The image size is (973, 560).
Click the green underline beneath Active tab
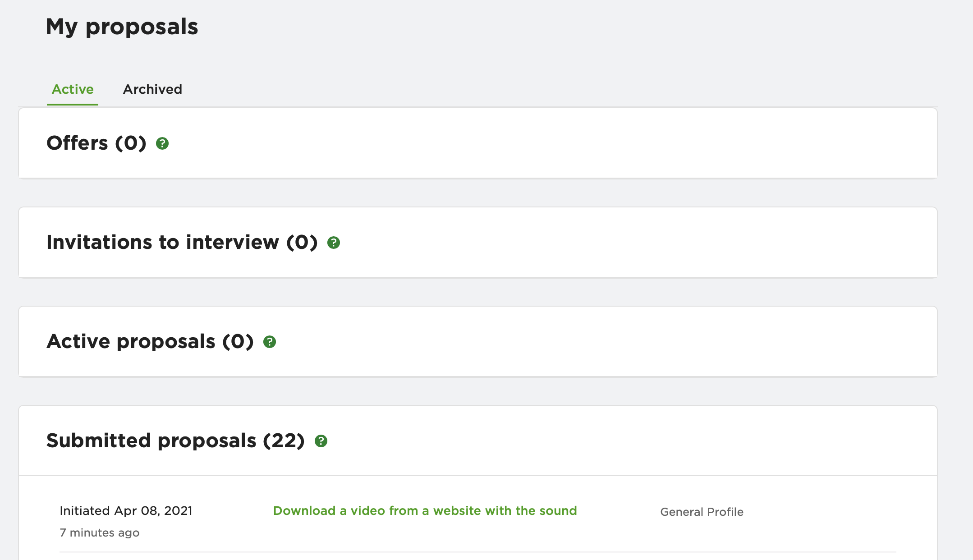(73, 105)
